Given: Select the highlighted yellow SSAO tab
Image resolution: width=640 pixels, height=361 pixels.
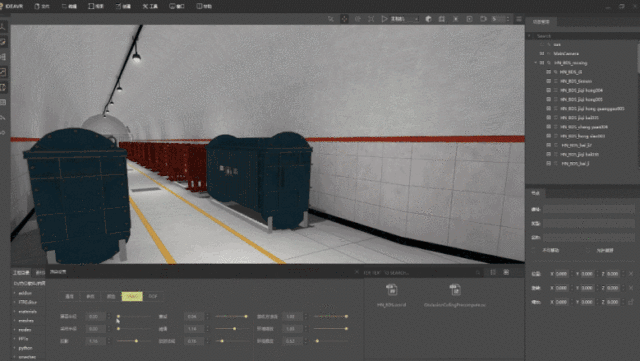Looking at the screenshot, I should click(x=132, y=296).
